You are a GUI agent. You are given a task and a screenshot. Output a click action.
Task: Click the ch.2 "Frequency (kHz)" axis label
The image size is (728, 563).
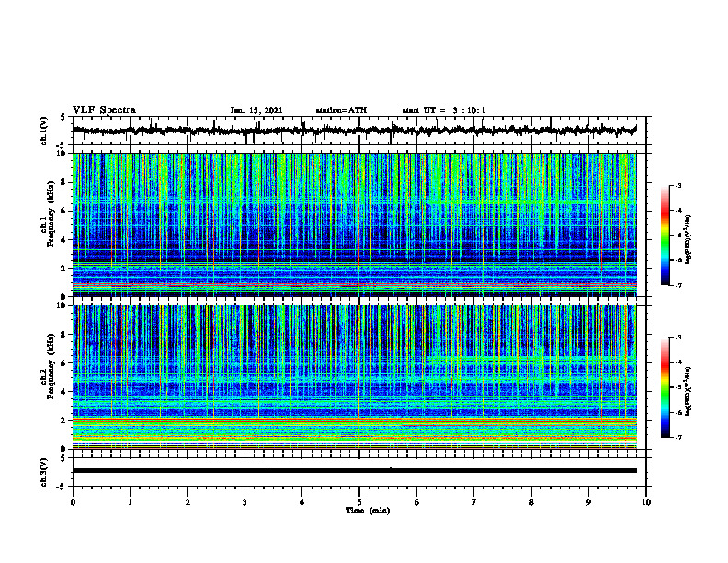pyautogui.click(x=51, y=366)
